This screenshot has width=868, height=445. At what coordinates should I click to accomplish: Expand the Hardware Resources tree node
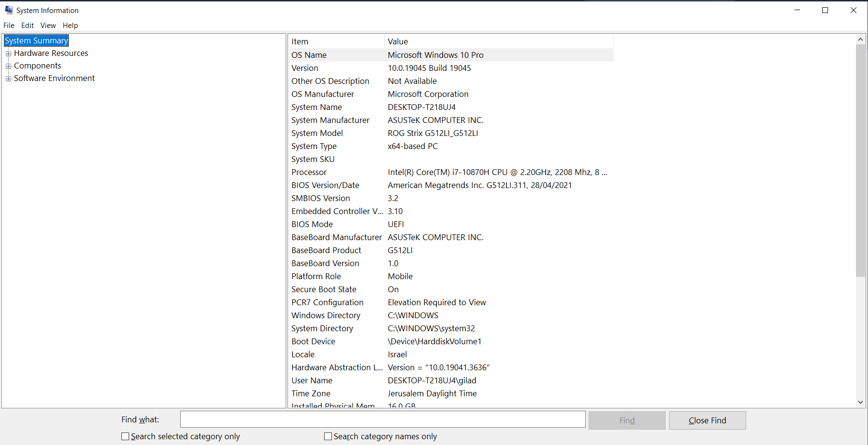coord(8,54)
